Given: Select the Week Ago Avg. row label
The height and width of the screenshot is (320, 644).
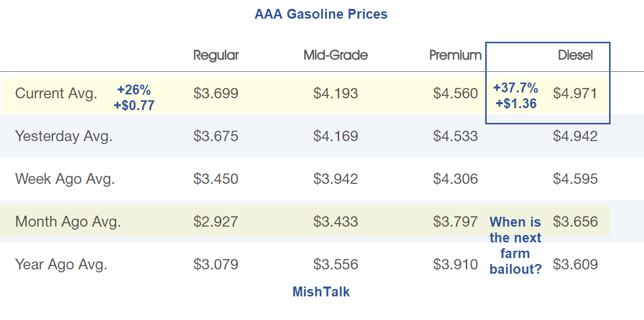Looking at the screenshot, I should (x=65, y=178).
